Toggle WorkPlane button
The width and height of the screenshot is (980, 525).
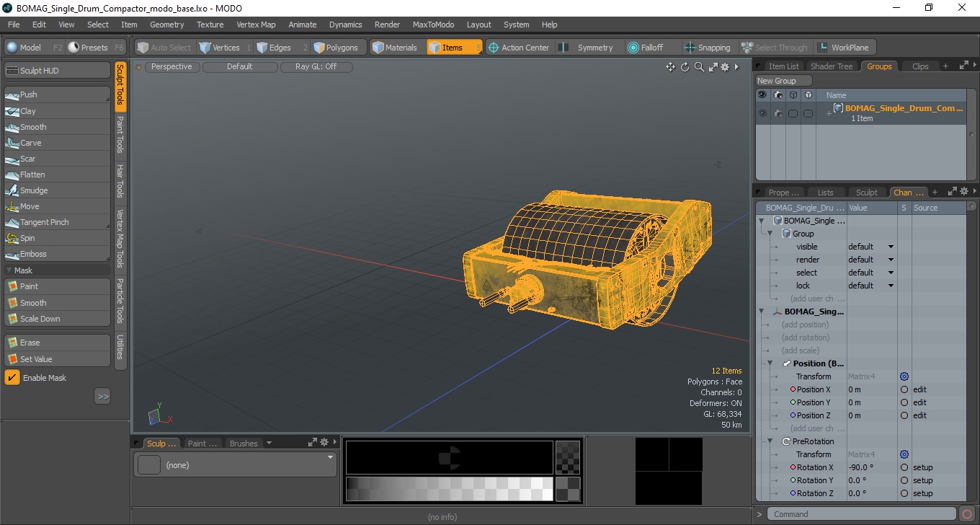(x=844, y=48)
